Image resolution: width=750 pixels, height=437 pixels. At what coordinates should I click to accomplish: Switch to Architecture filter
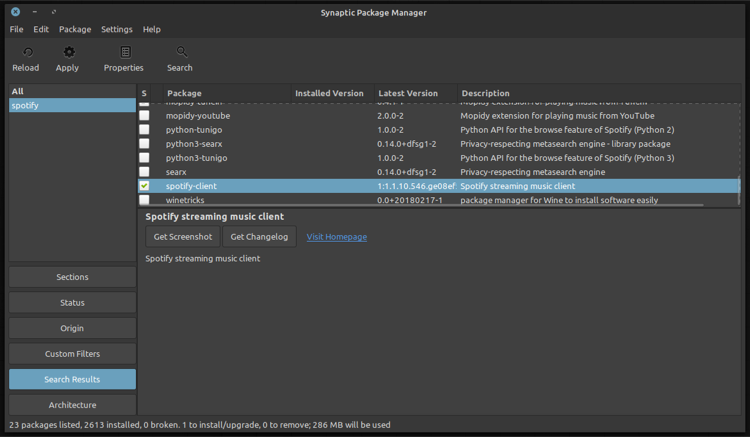(72, 405)
